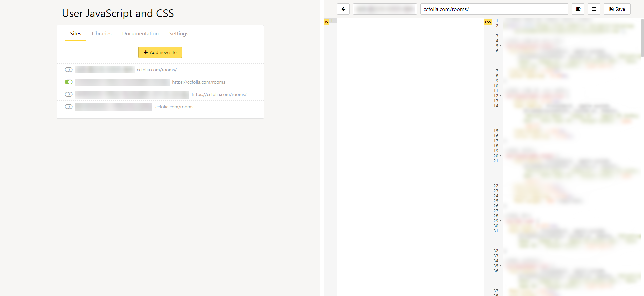Turn on toggle for https://ccfolia.com/rooms/

pyautogui.click(x=69, y=94)
